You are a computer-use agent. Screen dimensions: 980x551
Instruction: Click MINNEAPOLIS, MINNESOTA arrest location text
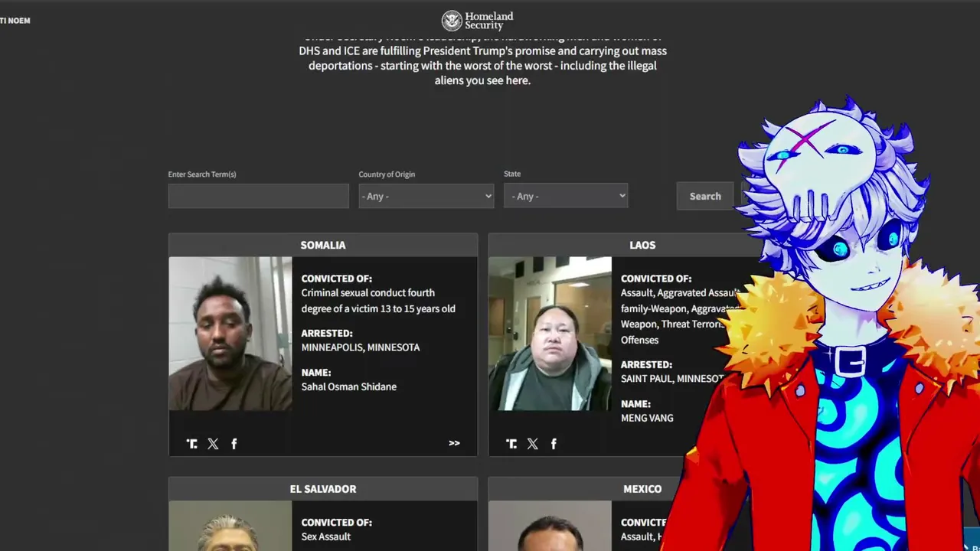coord(361,347)
